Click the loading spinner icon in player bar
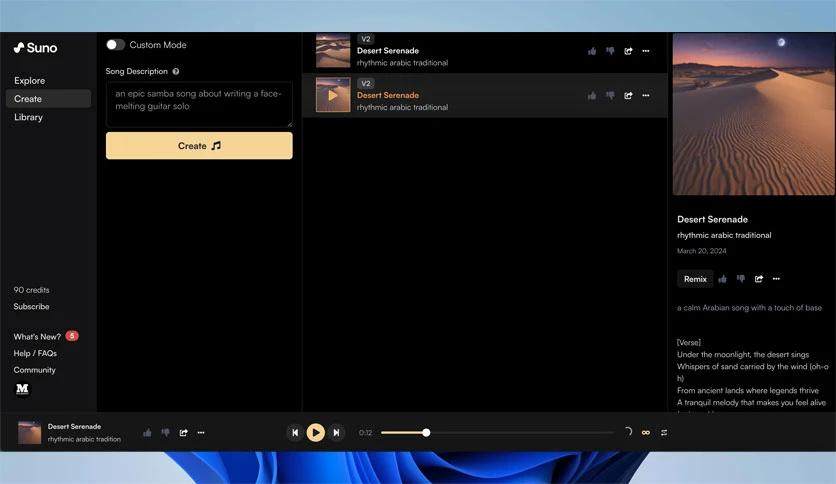Screen dimensions: 836x484 tap(628, 431)
